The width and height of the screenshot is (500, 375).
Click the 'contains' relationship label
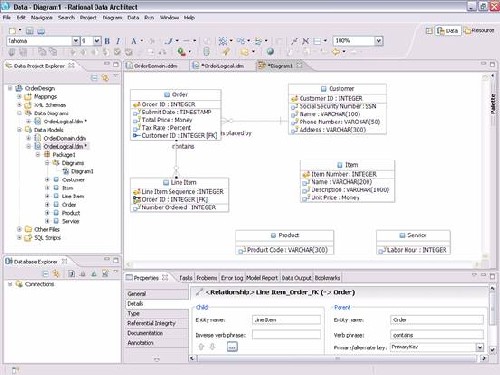pyautogui.click(x=183, y=146)
